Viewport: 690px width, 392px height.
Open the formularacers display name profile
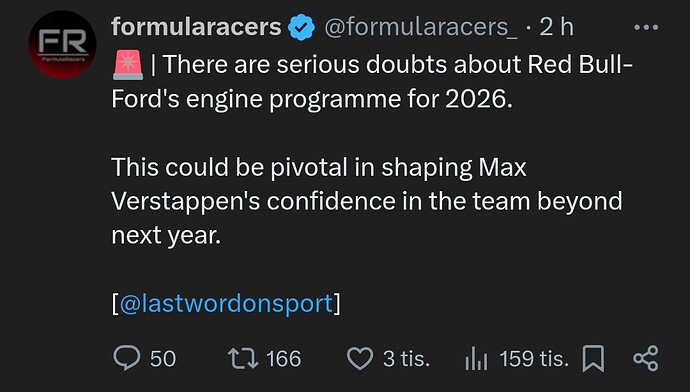[196, 27]
